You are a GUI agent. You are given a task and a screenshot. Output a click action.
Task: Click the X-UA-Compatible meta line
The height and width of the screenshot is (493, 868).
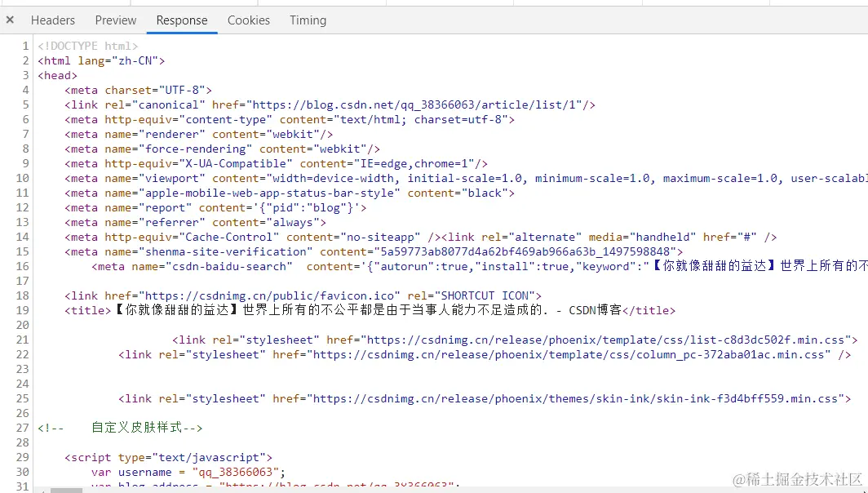pyautogui.click(x=276, y=163)
